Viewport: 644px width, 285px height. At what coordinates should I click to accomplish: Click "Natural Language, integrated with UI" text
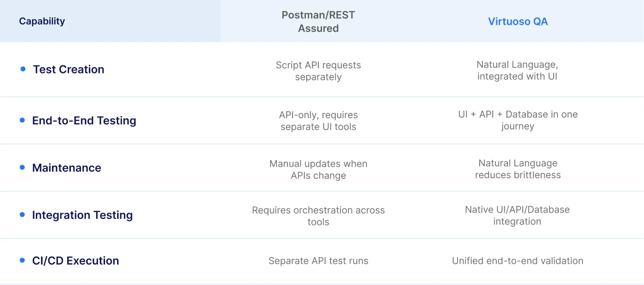pyautogui.click(x=517, y=71)
